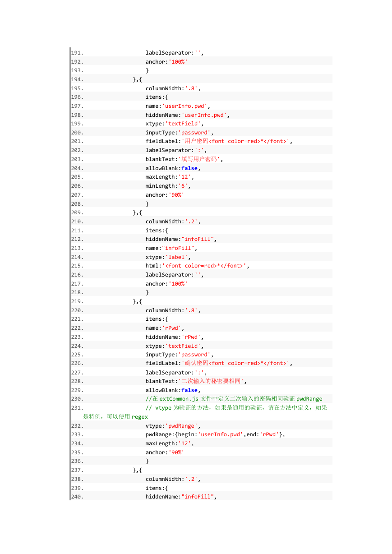
Task: Select hiddenName:"infoFill" on line 212
Action: (181, 239)
